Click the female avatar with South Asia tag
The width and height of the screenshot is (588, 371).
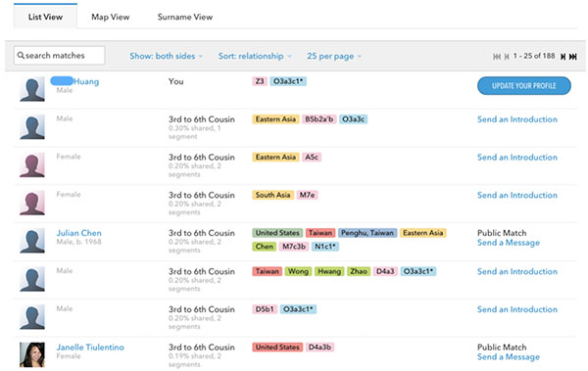pos(32,203)
